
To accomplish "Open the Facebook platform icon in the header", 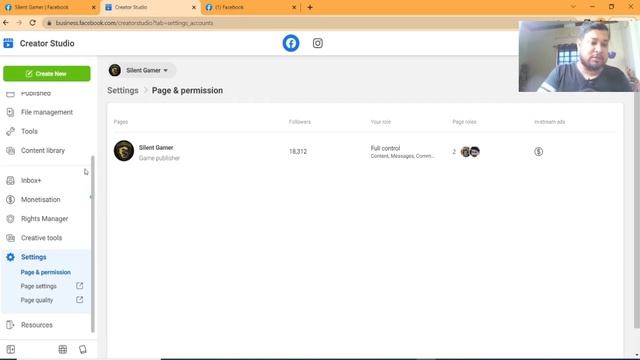I will pos(291,43).
